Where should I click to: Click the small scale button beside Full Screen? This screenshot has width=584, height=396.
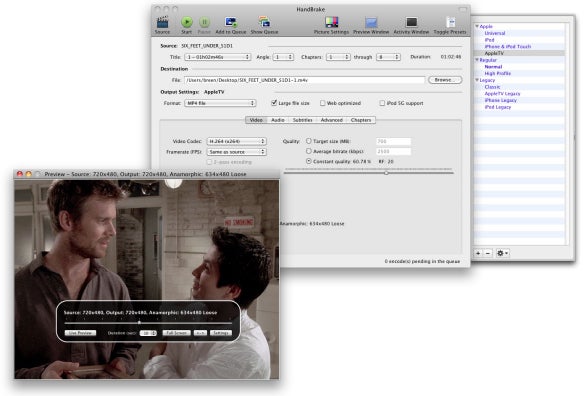pos(200,333)
